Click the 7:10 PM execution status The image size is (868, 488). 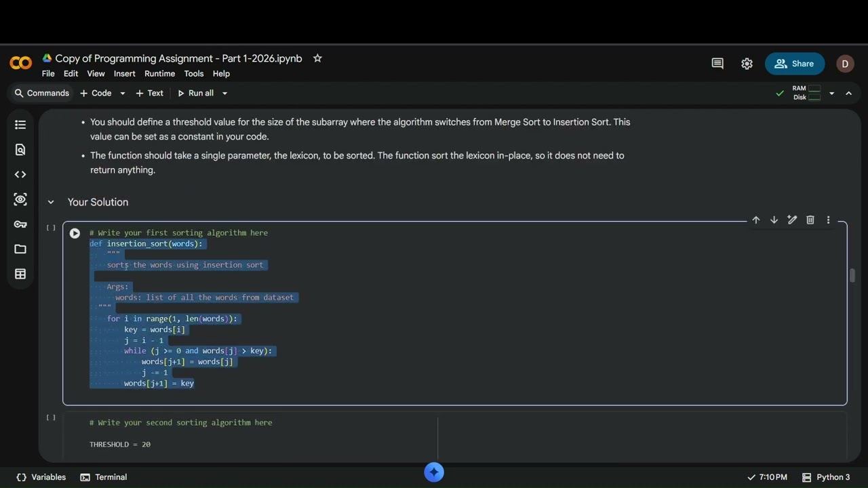coord(767,477)
